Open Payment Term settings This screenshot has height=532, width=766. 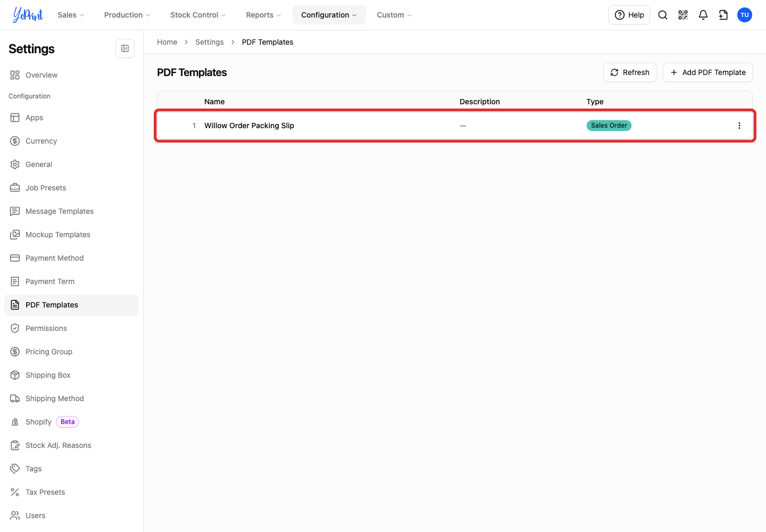[71, 281]
